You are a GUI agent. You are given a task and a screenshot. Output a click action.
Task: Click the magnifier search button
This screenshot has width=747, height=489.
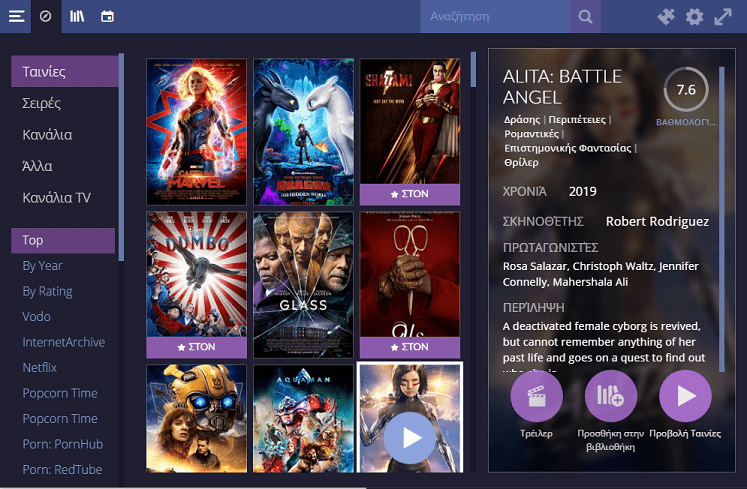click(x=585, y=17)
